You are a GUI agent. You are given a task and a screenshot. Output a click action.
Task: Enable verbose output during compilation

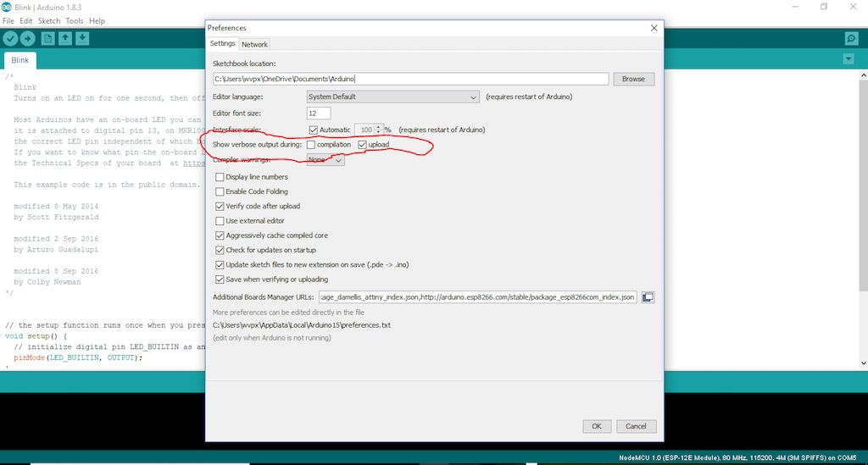coord(311,145)
